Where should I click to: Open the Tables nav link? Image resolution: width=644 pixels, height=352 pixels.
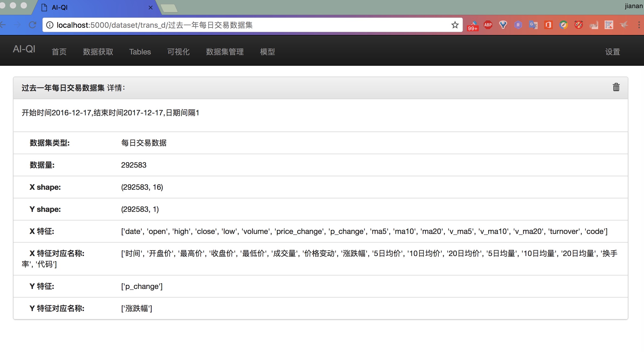[140, 52]
